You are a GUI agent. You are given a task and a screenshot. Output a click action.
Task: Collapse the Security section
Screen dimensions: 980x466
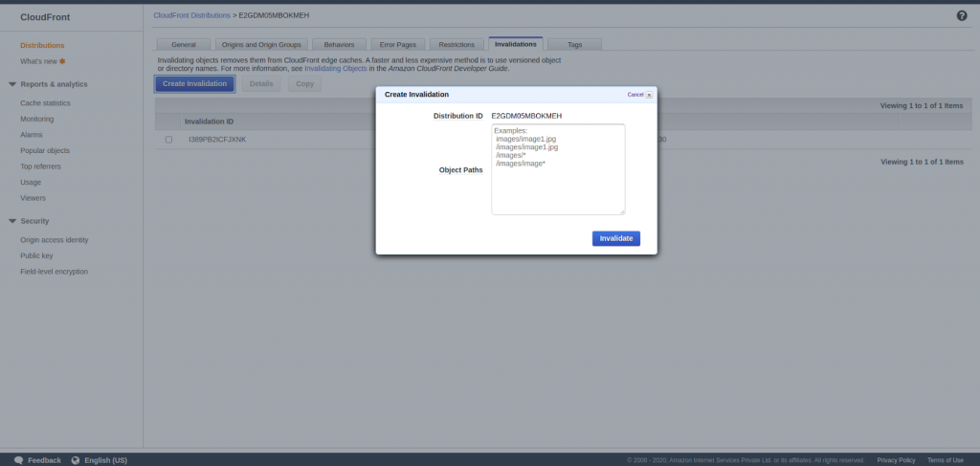click(x=12, y=221)
